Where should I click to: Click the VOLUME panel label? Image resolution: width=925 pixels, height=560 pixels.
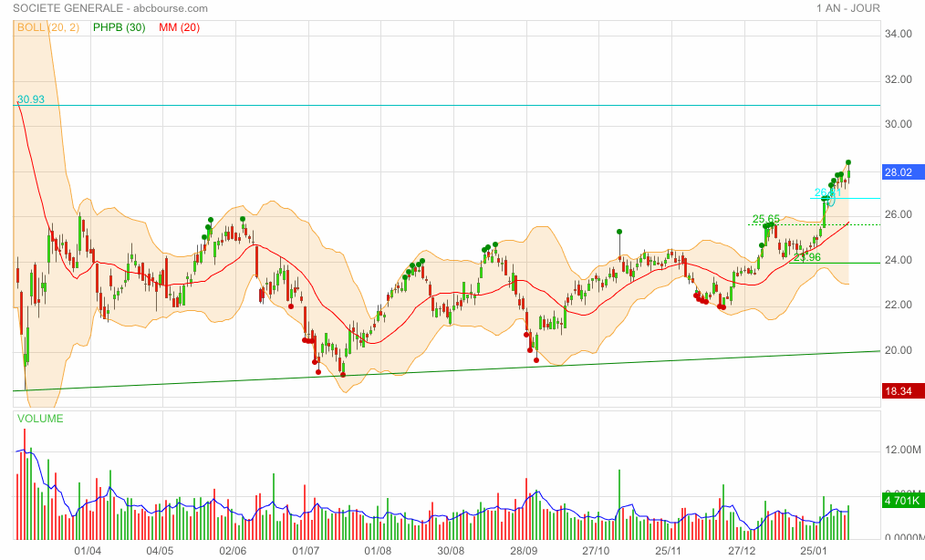(x=40, y=419)
